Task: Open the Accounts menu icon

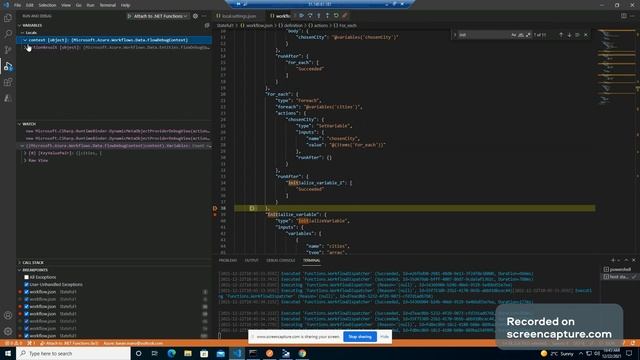Action: pos(8,315)
